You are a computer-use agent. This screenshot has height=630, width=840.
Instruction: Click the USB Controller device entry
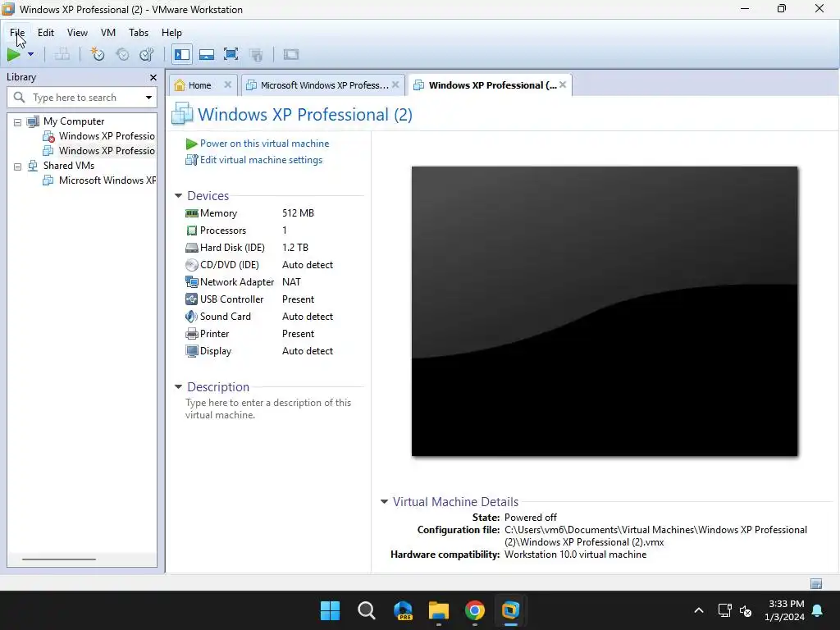pos(231,299)
